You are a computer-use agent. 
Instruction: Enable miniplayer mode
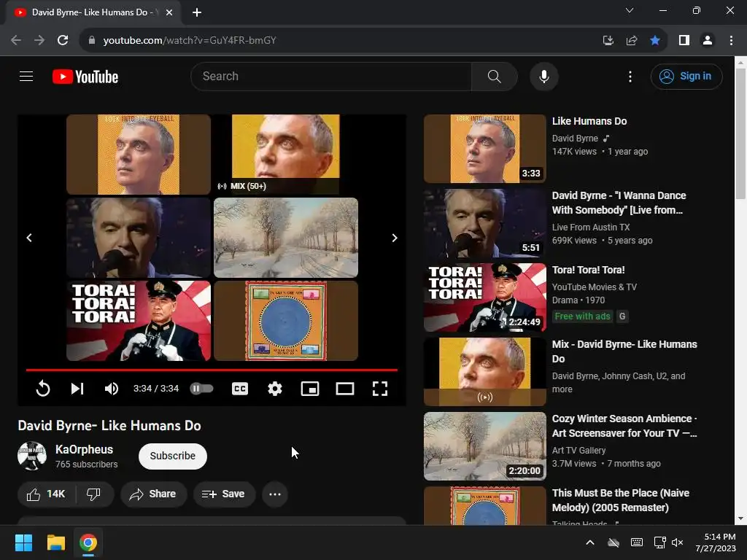point(309,389)
